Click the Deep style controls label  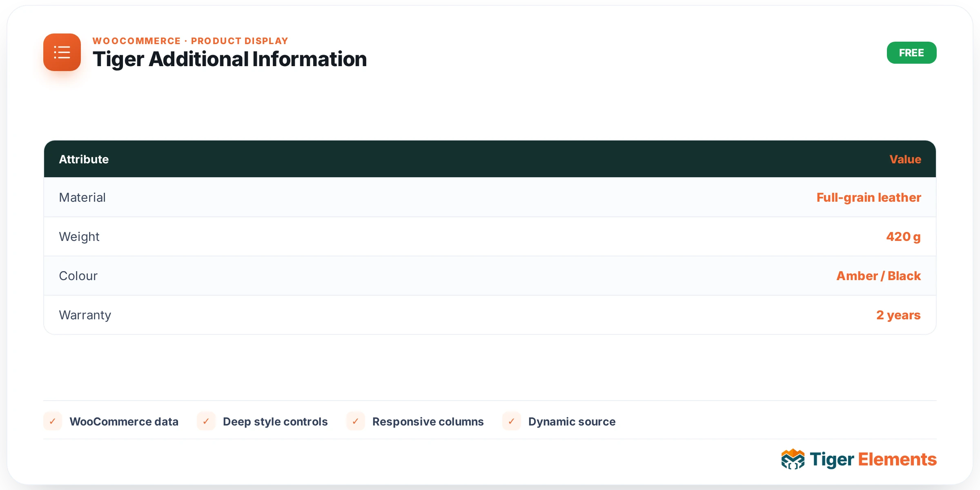[275, 421]
